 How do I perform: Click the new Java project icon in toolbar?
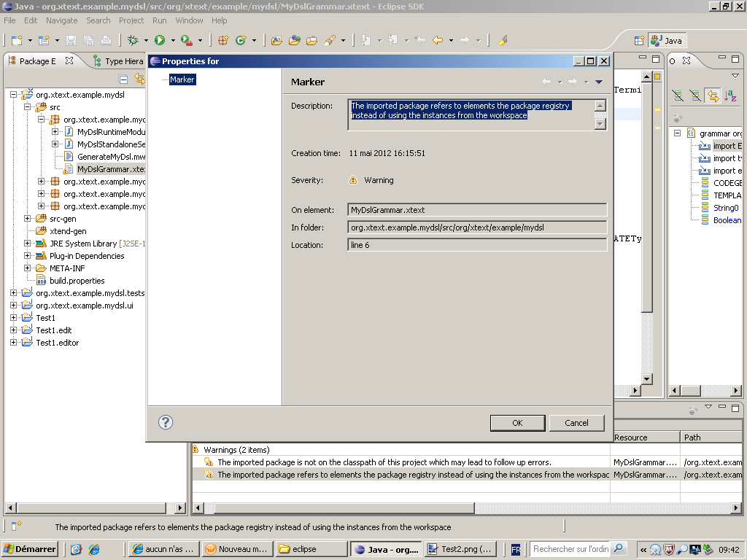(44, 41)
